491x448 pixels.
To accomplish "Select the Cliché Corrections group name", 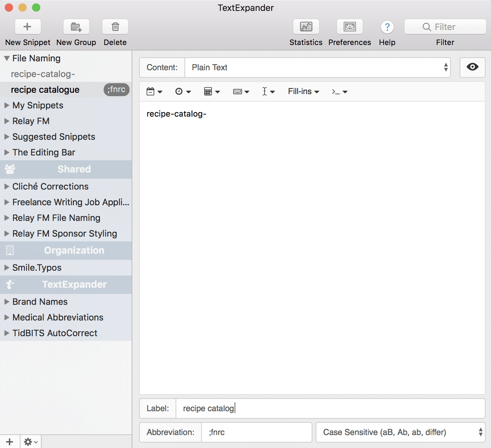I will [x=50, y=186].
